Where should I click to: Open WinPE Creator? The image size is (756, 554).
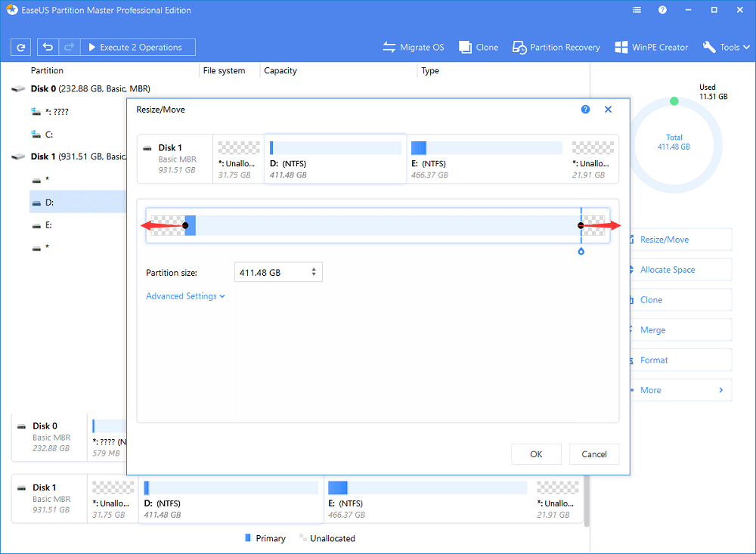click(651, 47)
